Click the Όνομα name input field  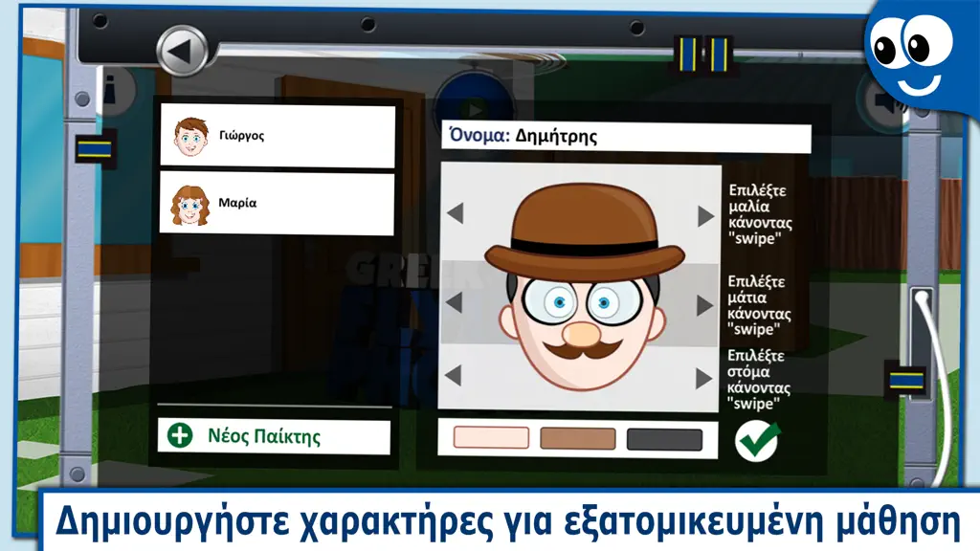pyautogui.click(x=626, y=137)
